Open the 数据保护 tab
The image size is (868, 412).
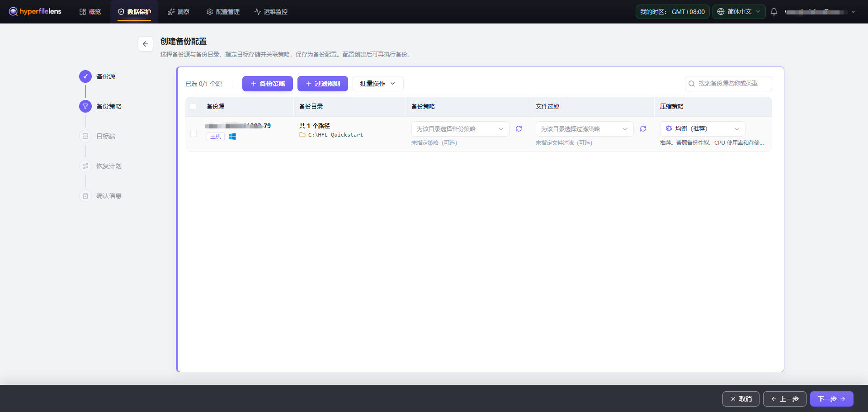click(134, 12)
